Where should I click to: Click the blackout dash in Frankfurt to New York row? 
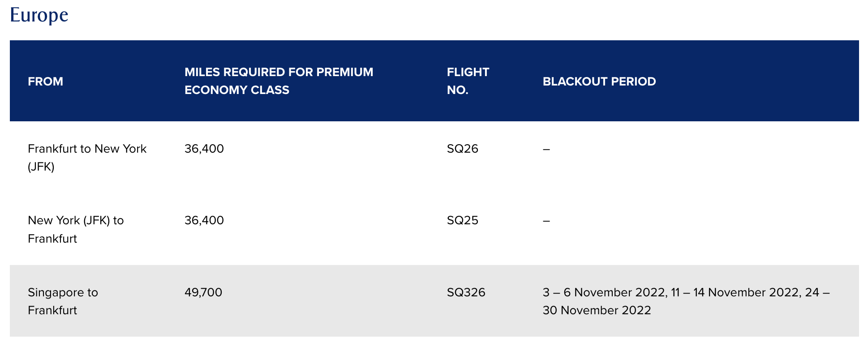tap(546, 149)
